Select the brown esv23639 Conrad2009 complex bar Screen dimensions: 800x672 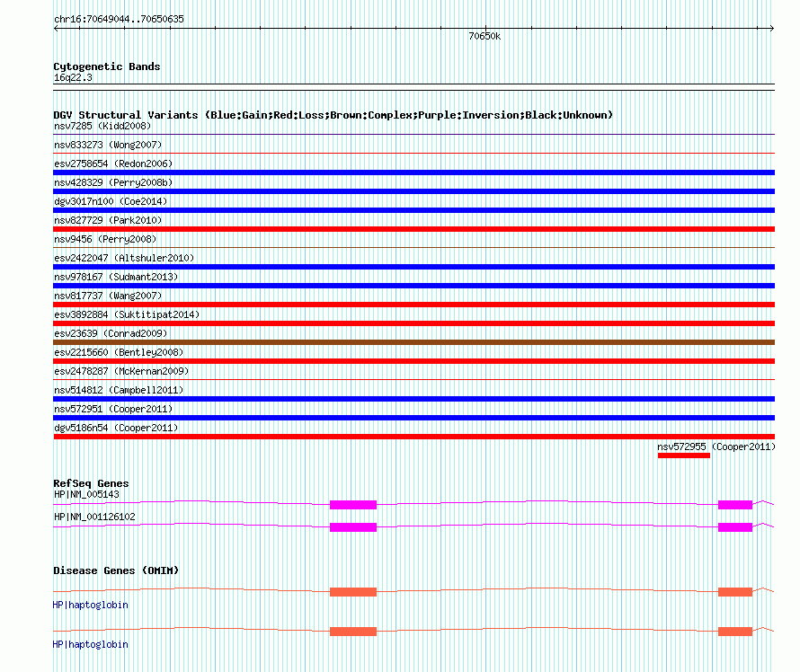(413, 342)
